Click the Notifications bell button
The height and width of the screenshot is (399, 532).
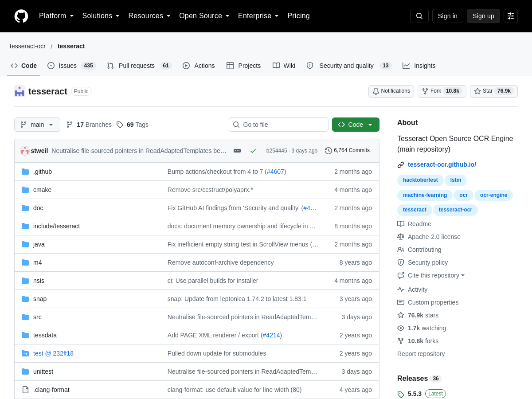(x=391, y=91)
